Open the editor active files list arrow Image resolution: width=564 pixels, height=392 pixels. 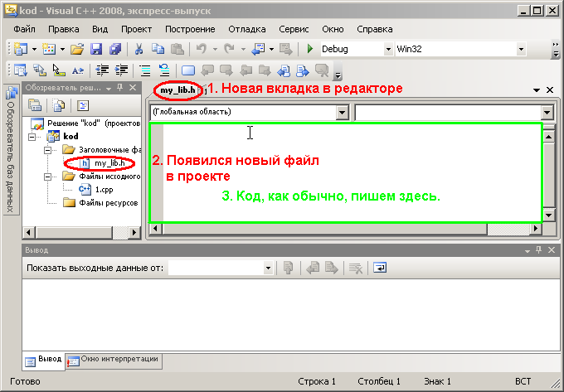(537, 90)
